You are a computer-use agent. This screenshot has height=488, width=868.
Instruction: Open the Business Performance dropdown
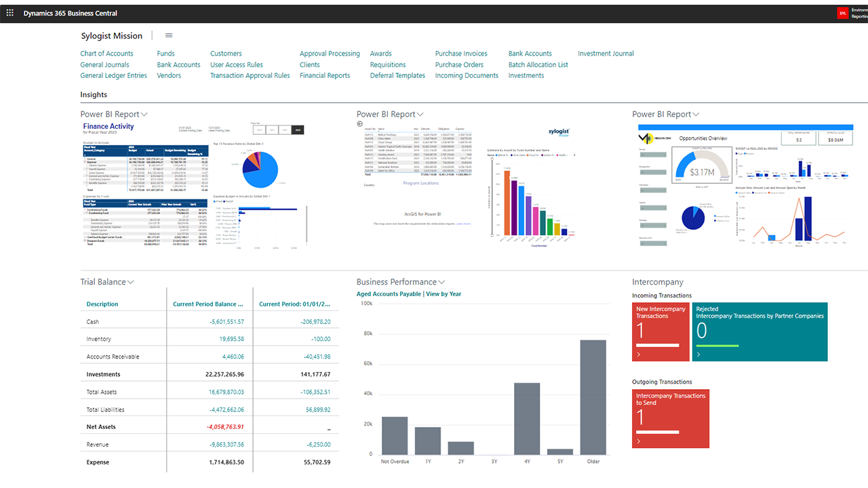(x=441, y=281)
